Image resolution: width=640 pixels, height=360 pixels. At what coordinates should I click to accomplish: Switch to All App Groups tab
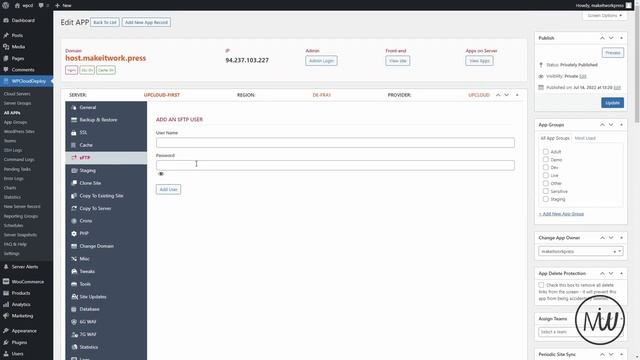coord(555,138)
